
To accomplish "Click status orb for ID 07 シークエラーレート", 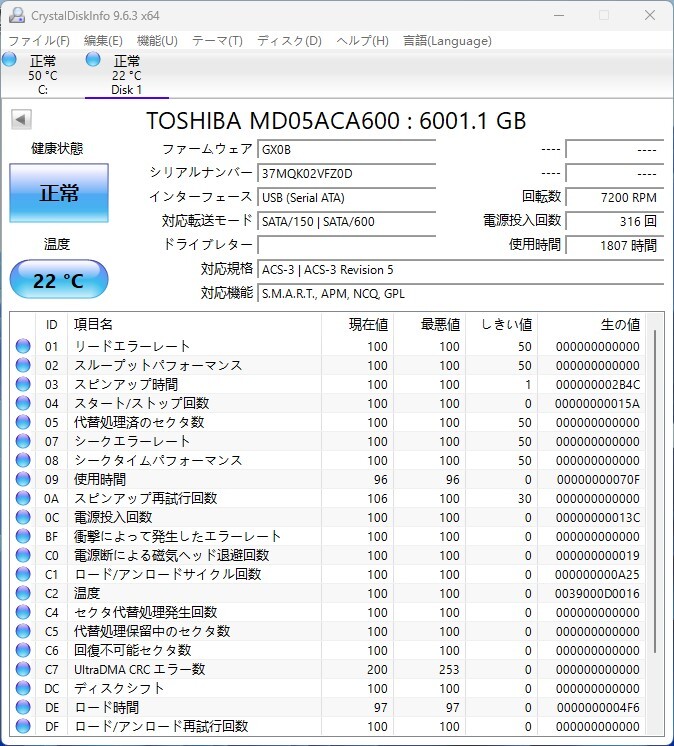I will [23, 441].
